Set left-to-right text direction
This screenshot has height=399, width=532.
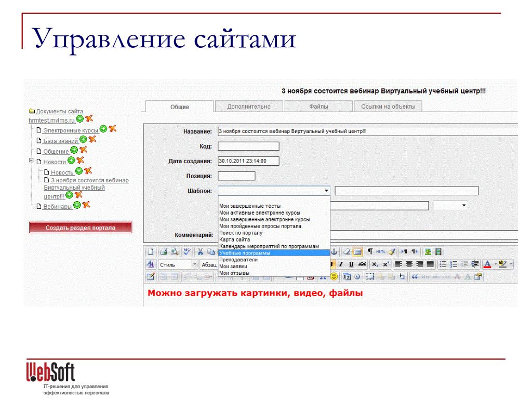[404, 252]
